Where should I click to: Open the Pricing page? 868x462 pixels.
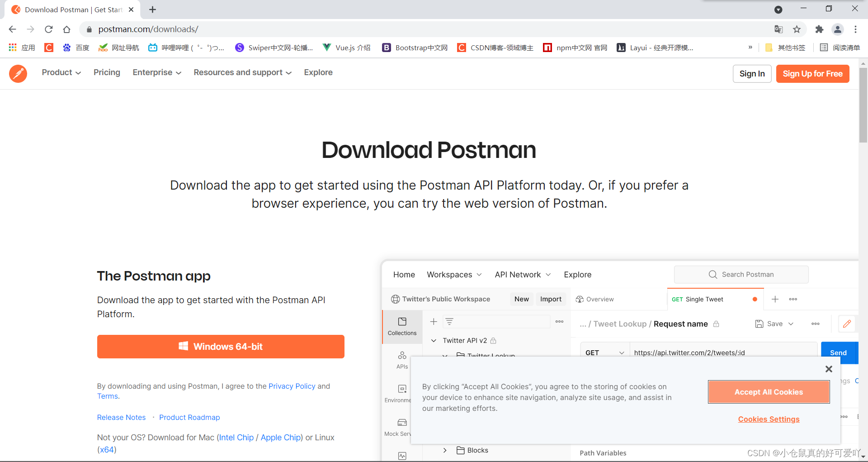click(x=107, y=72)
